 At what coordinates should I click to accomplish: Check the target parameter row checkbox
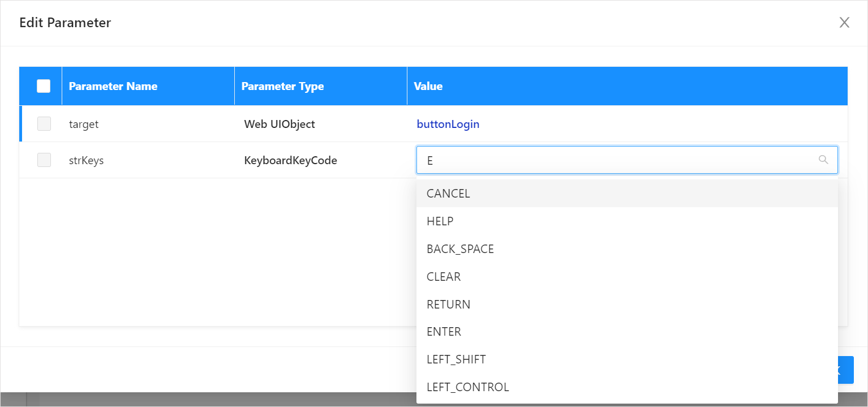tap(44, 124)
